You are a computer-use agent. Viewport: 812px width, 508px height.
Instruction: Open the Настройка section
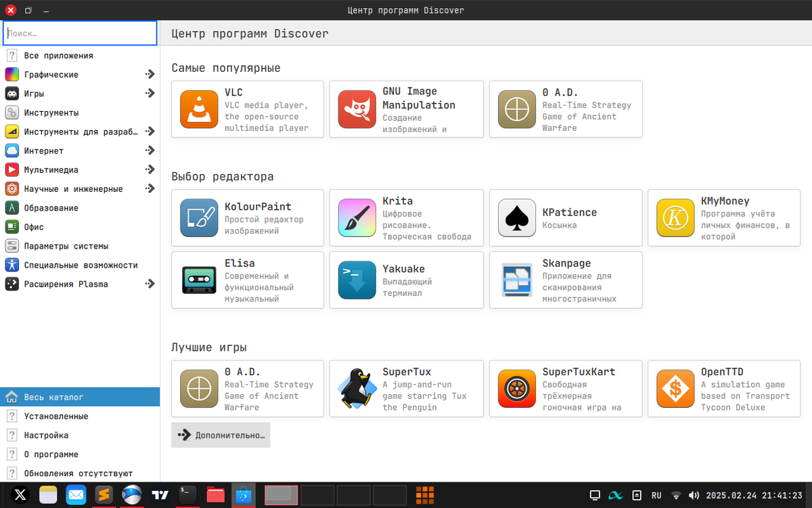point(80,435)
